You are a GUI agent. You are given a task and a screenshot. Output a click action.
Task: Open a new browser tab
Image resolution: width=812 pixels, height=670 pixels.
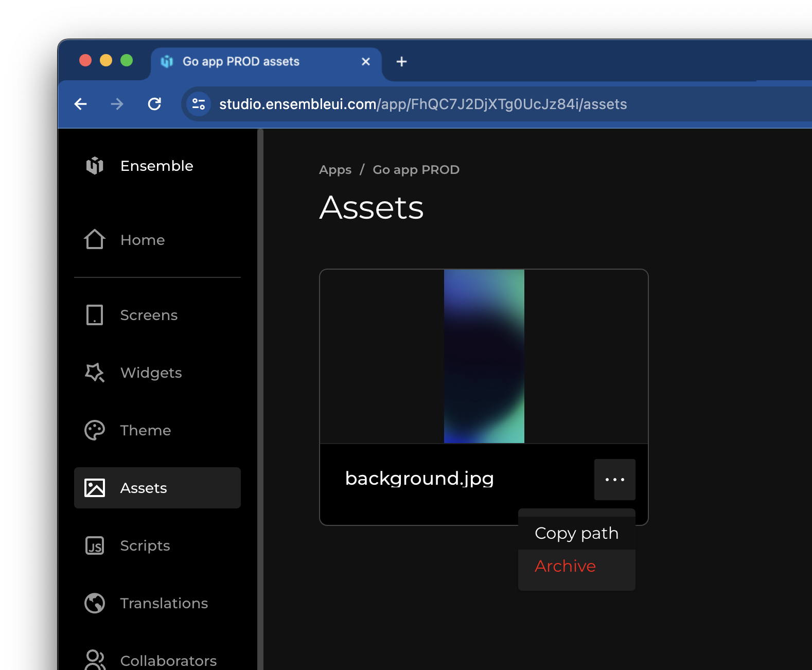click(x=401, y=62)
